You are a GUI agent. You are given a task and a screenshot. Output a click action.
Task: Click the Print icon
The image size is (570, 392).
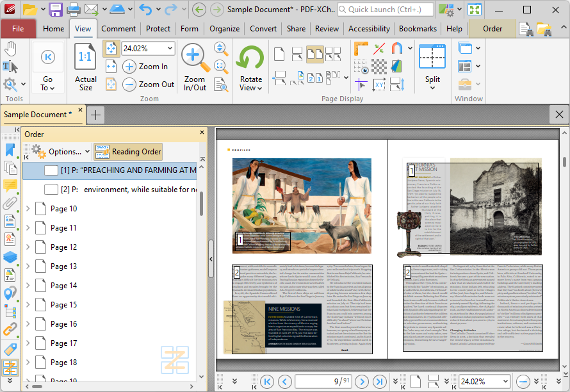point(73,10)
